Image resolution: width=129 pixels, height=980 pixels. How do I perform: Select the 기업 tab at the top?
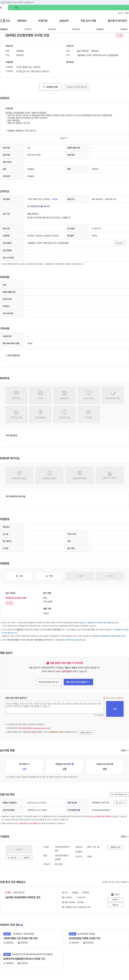pos(16,8)
